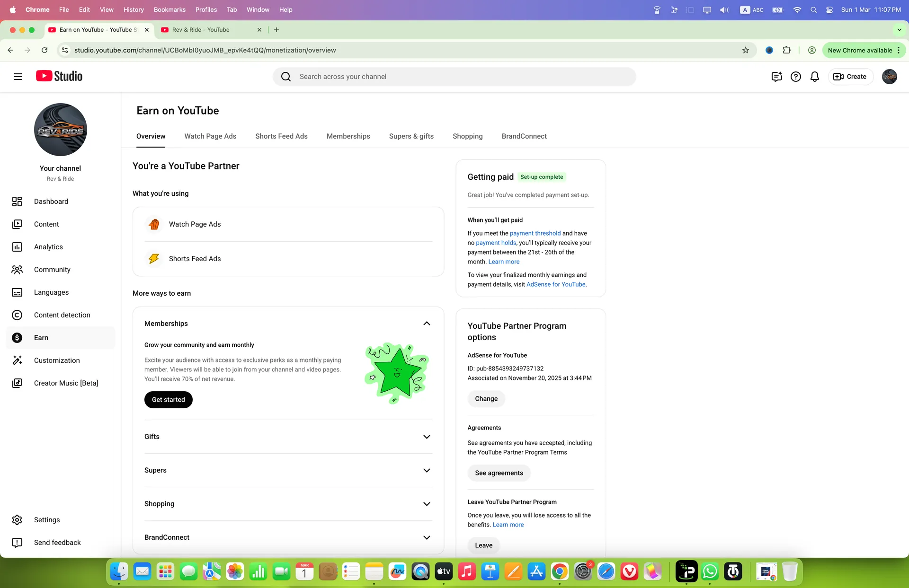Open the Customization magic wand icon
909x588 pixels.
pos(17,360)
